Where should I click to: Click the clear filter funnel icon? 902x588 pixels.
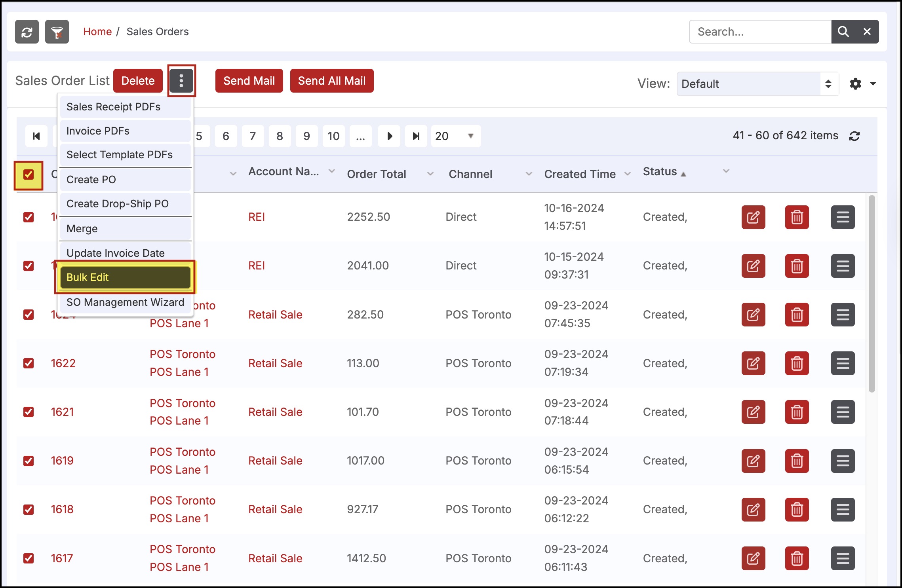(57, 32)
